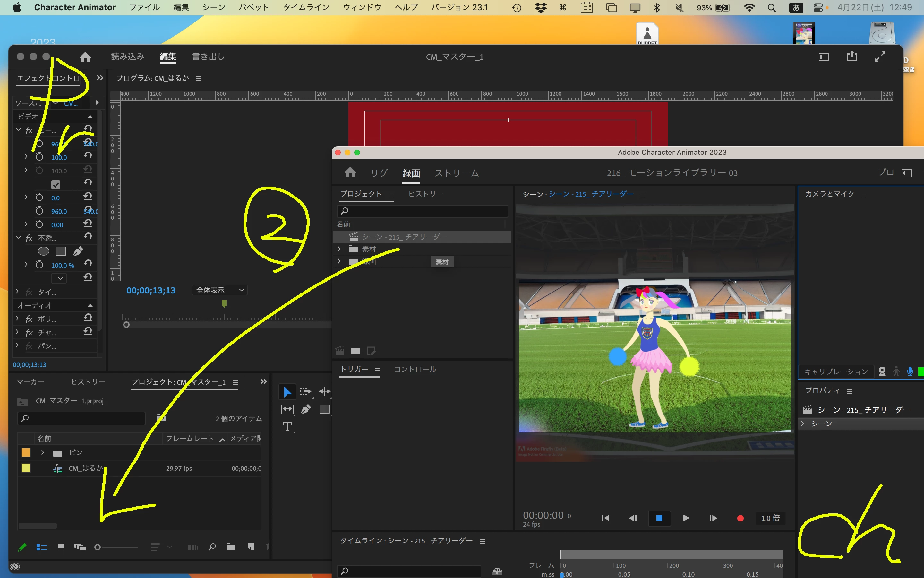The image size is (924, 578).
Task: Toggle animation stopwatch for rotation 0.0
Action: coord(39,197)
